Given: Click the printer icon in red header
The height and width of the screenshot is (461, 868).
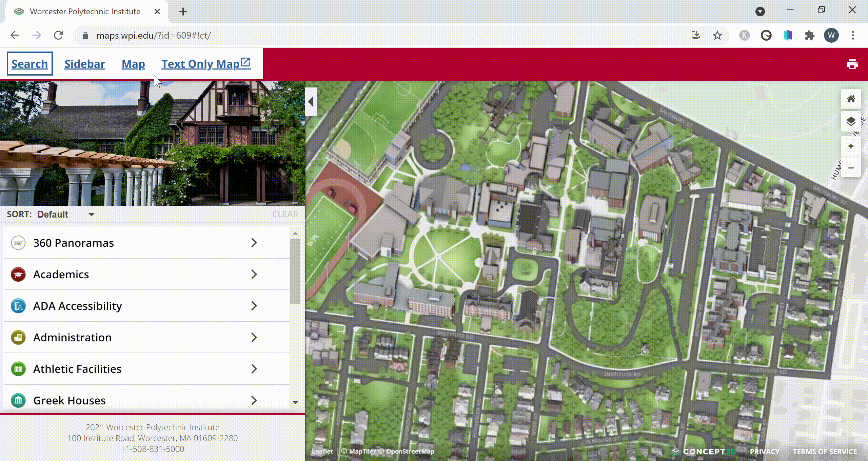Looking at the screenshot, I should click(x=852, y=64).
